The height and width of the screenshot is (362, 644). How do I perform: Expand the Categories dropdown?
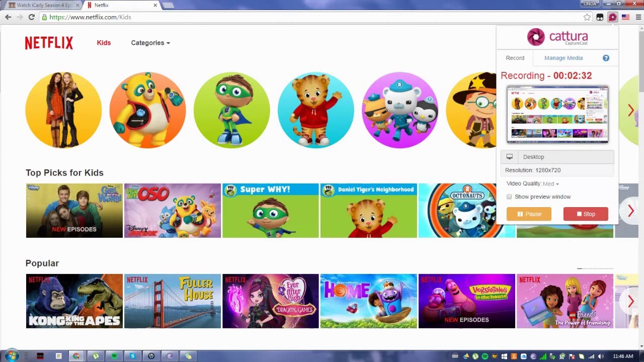tap(150, 43)
